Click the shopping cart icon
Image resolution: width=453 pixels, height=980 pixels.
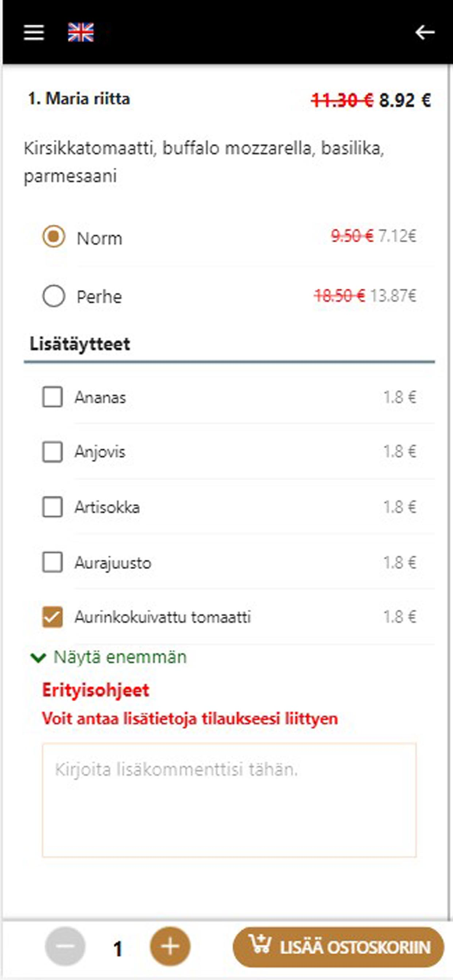point(260,944)
